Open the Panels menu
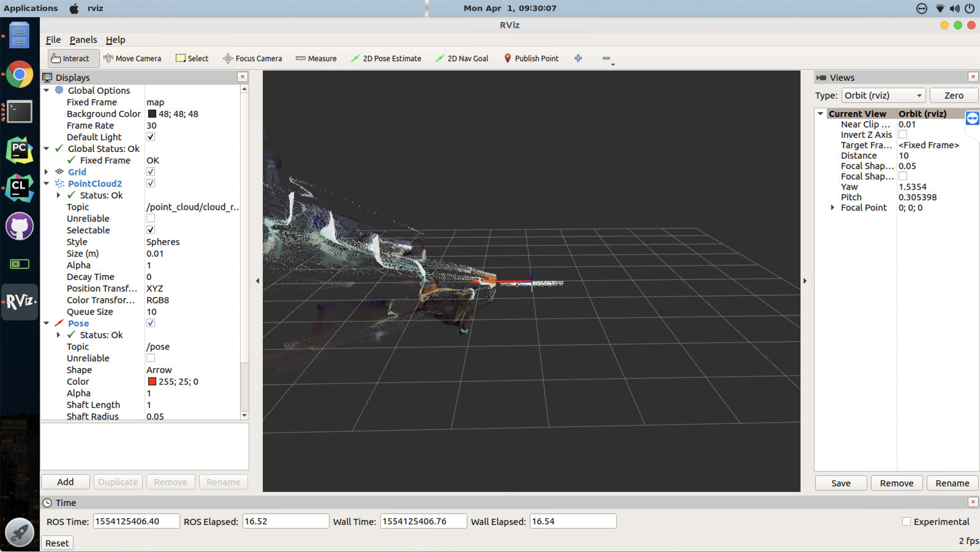 pyautogui.click(x=83, y=39)
